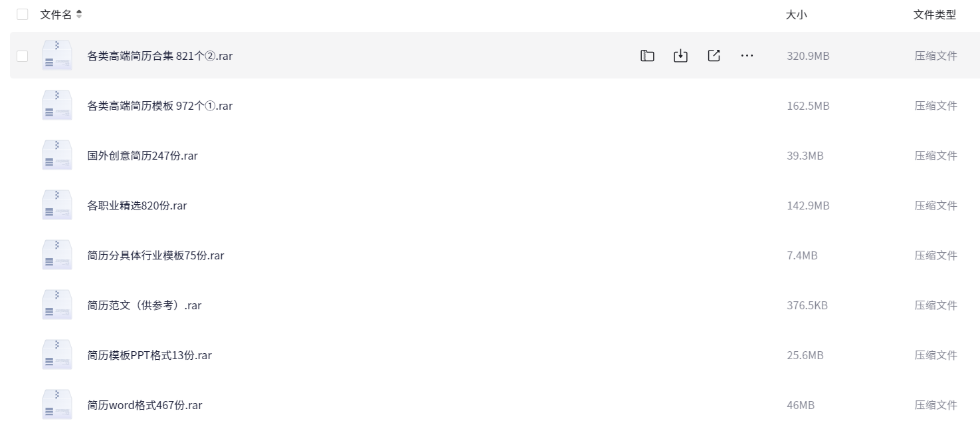This screenshot has height=435, width=980.
Task: Click the archive icon for 简历模板PPT格式13份.rar
Action: pos(57,355)
